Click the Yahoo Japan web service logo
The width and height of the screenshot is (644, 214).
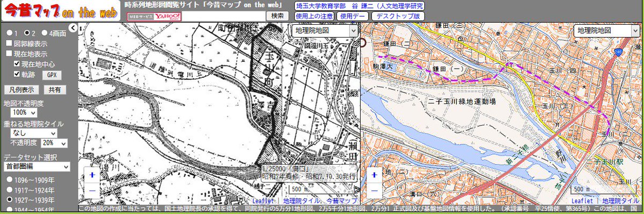tap(155, 16)
